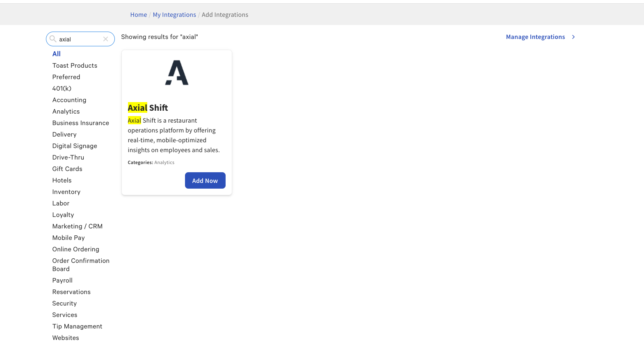Add the Axial Shift integration now
644x342 pixels.
click(x=205, y=180)
